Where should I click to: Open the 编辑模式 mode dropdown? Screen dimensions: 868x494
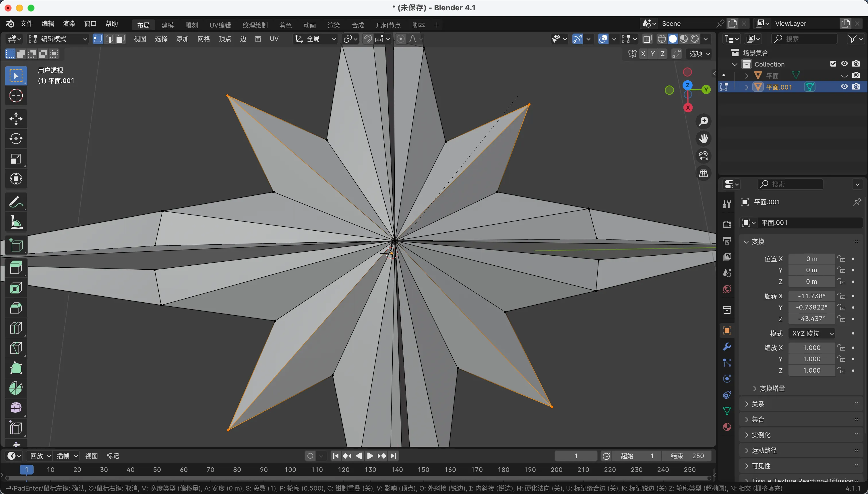[x=58, y=39]
